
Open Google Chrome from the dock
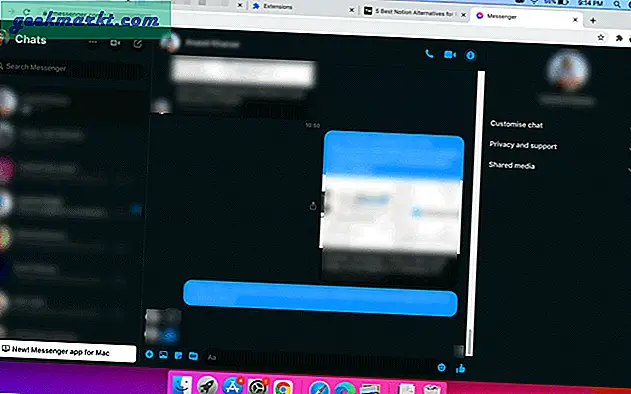tap(283, 387)
